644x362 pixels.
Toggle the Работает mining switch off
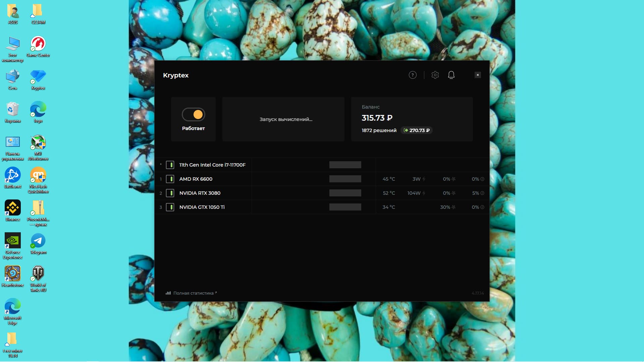194,115
